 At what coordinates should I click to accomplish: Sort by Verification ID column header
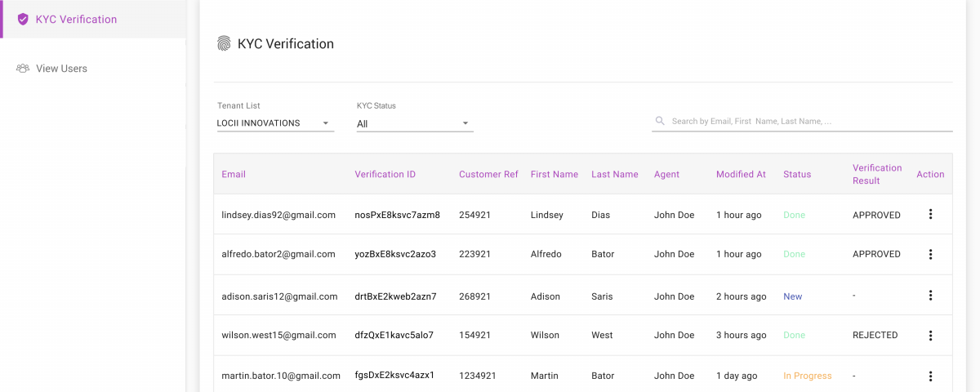coord(385,174)
